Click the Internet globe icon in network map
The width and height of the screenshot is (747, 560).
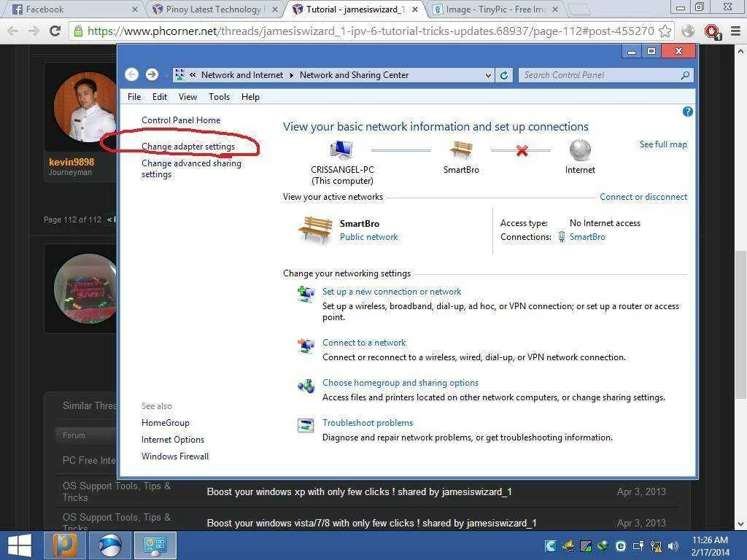580,150
